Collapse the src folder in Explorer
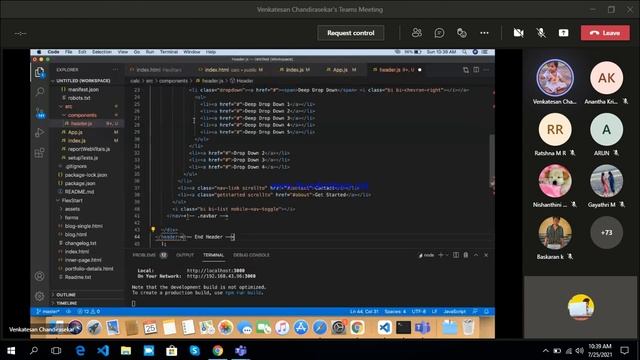This screenshot has height=360, width=640. 68,107
